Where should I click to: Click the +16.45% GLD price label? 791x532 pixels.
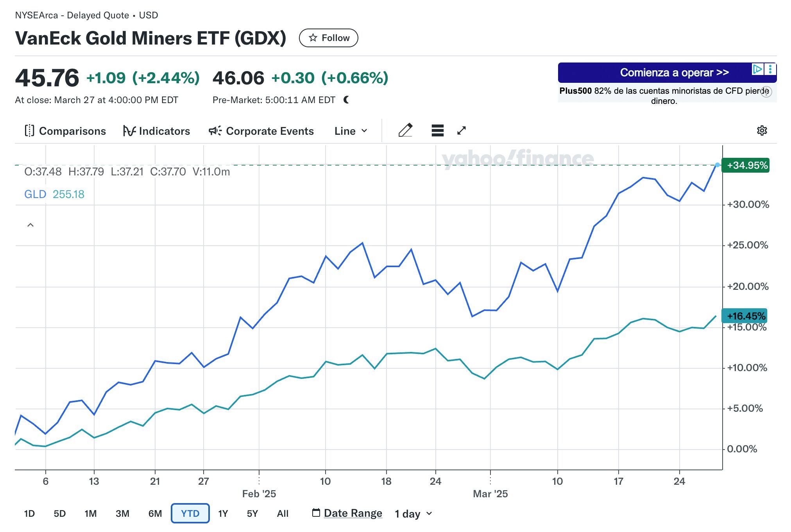coord(744,316)
